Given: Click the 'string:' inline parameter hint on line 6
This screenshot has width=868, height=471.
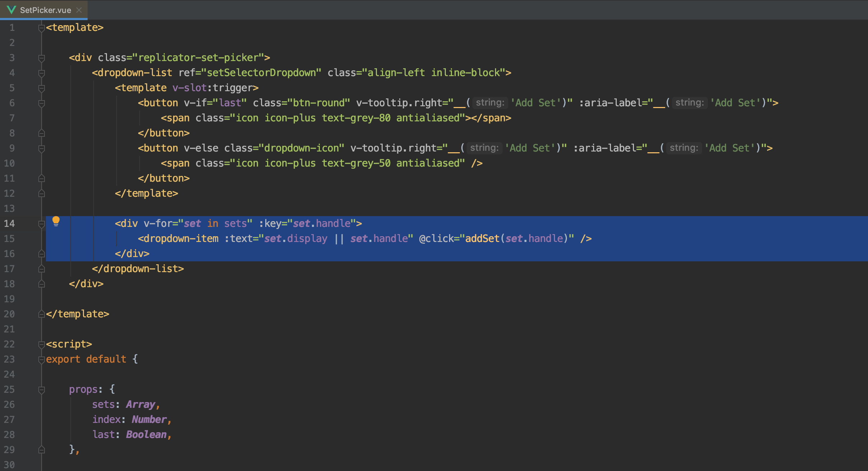Looking at the screenshot, I should (x=490, y=103).
